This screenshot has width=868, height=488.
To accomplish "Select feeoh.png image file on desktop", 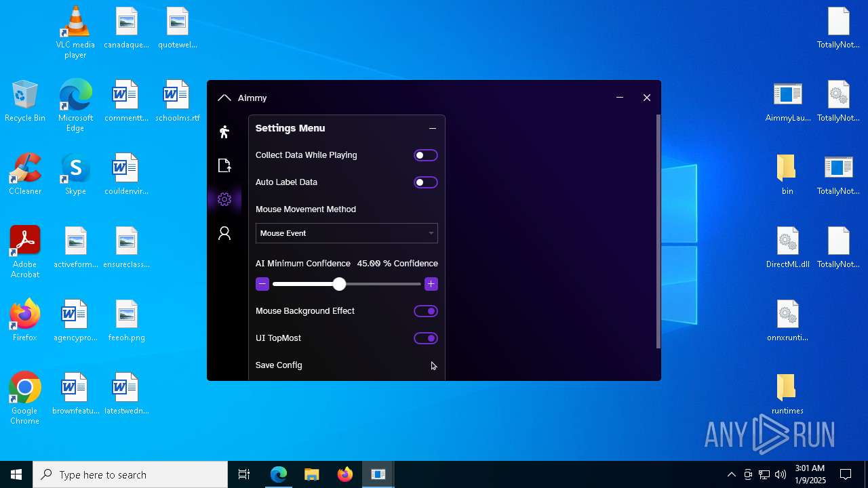I will point(126,320).
